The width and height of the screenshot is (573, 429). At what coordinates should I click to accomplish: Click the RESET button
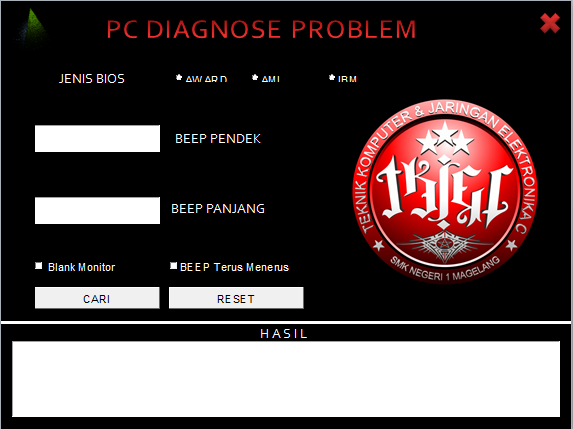[x=236, y=298]
